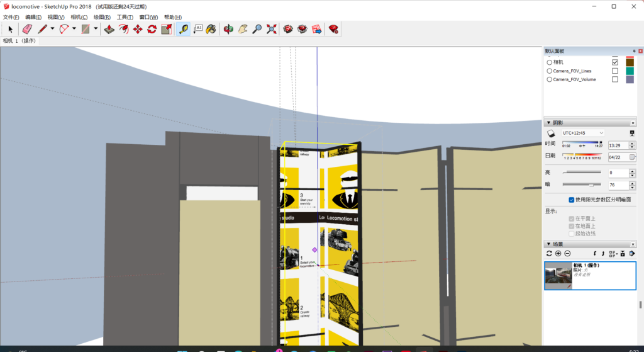
Task: Click the time 13:29 stepper arrows
Action: coord(632,145)
